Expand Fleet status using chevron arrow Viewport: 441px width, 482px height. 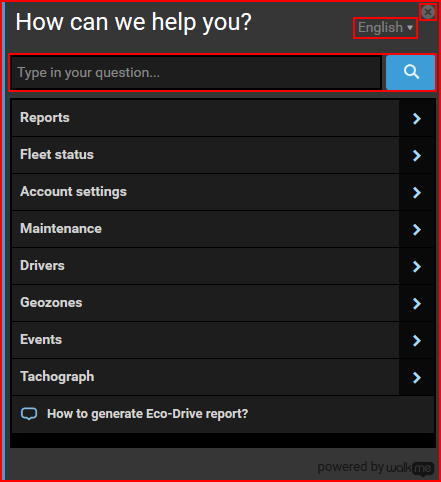pyautogui.click(x=417, y=155)
